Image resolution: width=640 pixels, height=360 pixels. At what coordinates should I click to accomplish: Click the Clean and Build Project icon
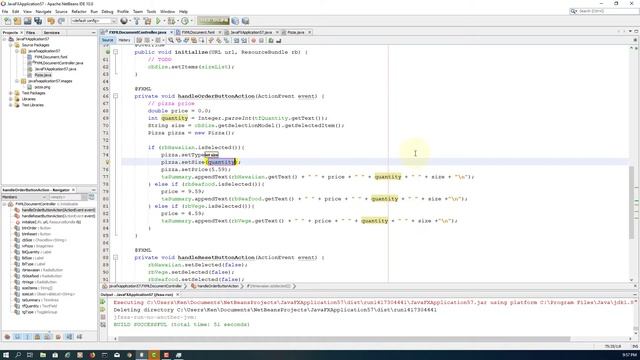[x=147, y=21]
